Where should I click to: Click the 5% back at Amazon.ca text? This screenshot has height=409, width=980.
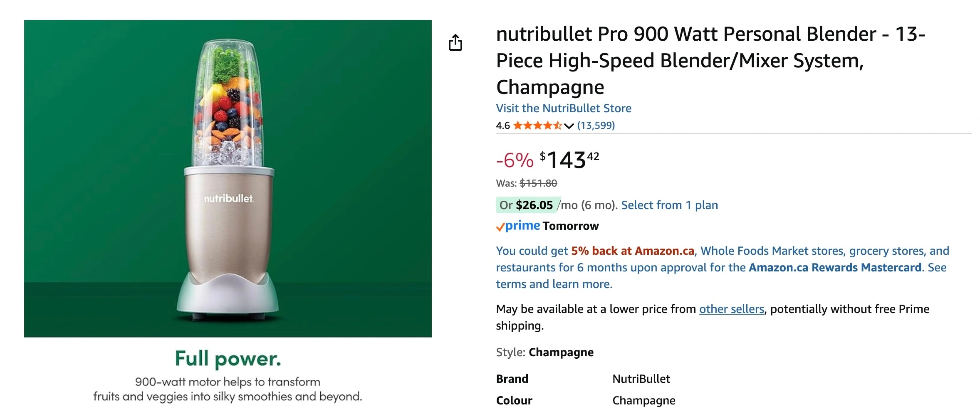pyautogui.click(x=633, y=251)
